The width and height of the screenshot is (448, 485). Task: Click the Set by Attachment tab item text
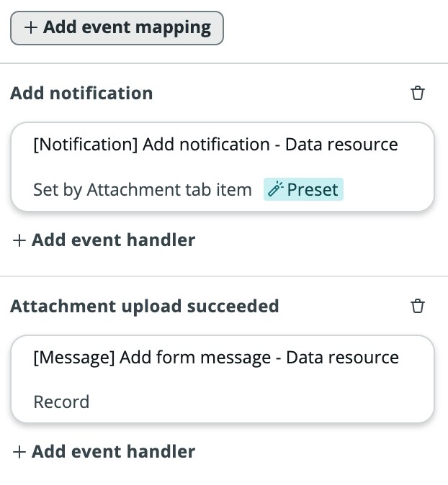[143, 189]
